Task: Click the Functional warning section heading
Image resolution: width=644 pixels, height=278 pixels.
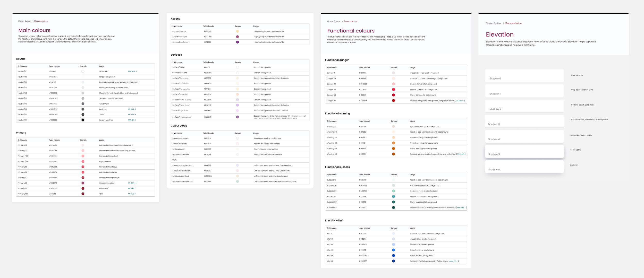Action: point(337,114)
